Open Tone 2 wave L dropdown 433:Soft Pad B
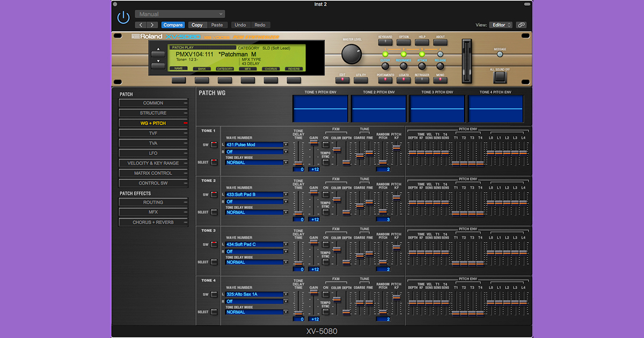Image resolution: width=644 pixels, height=338 pixels. pyautogui.click(x=257, y=195)
